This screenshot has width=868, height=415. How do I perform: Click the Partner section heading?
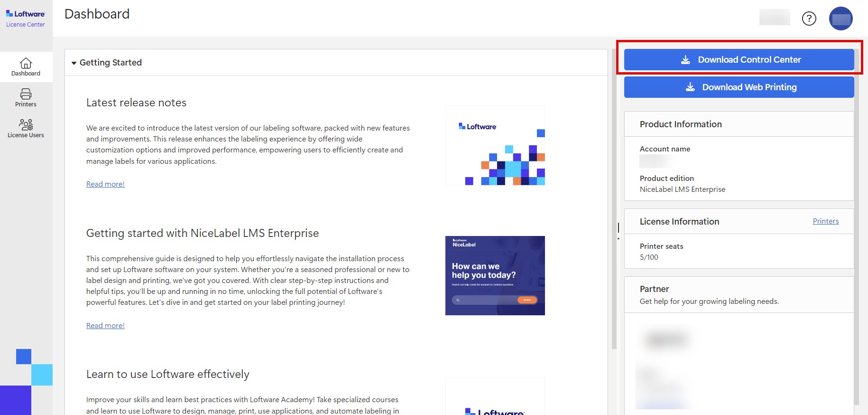pyautogui.click(x=654, y=289)
